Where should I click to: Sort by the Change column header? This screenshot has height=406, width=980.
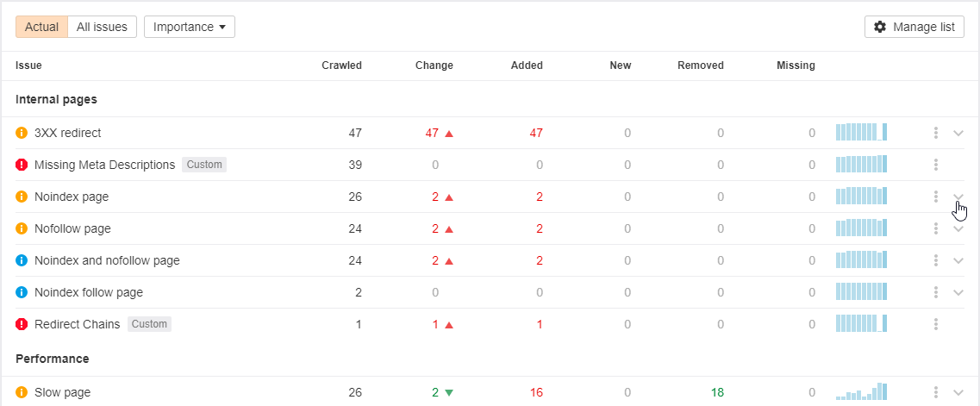tap(434, 65)
